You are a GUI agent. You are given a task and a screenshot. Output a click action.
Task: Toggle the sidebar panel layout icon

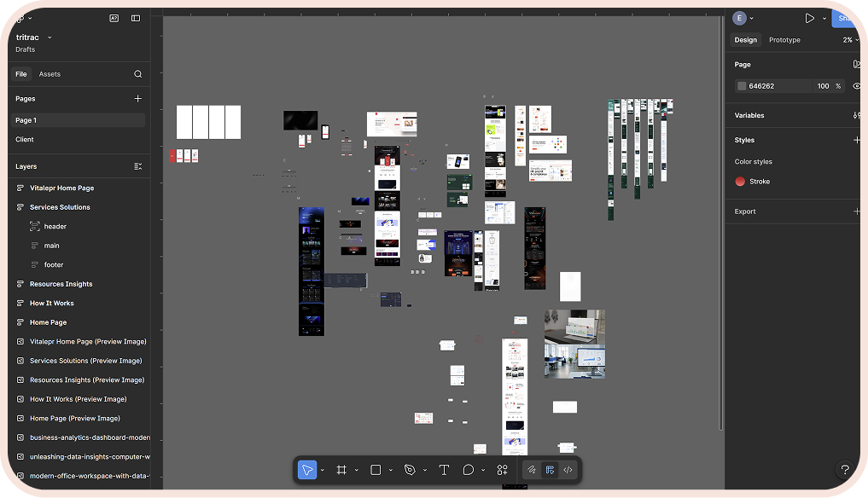click(x=136, y=18)
